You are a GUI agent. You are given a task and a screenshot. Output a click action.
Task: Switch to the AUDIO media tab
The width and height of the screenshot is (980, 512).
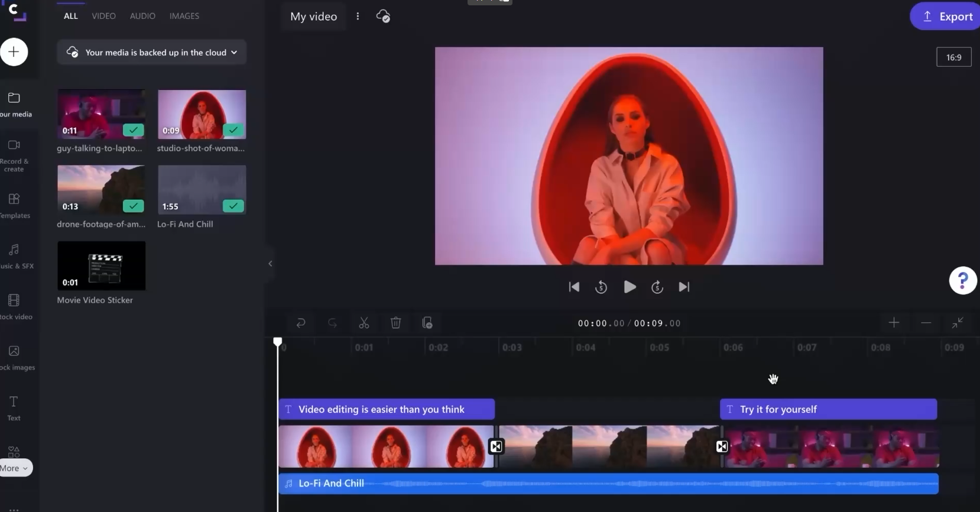click(x=142, y=16)
